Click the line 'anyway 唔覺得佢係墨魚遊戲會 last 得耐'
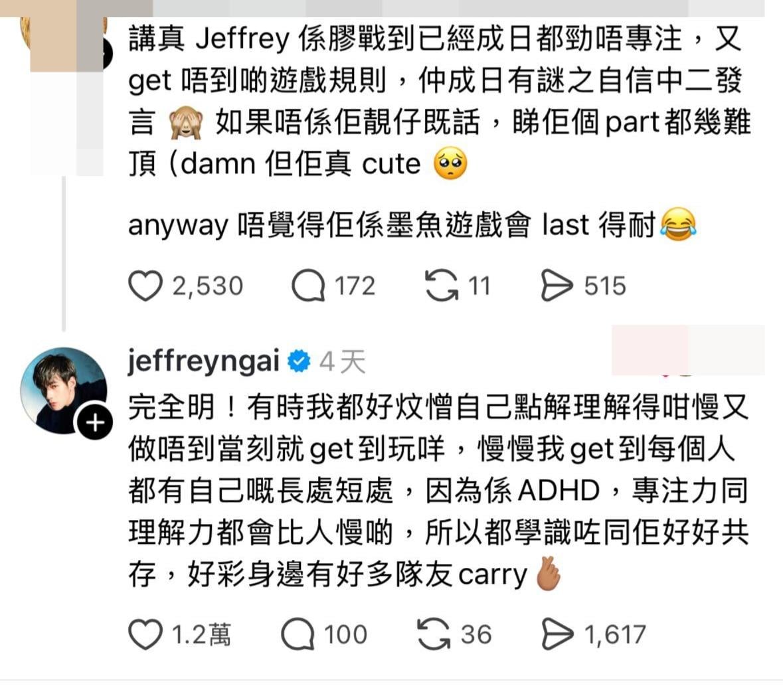The height and width of the screenshot is (700, 783). (412, 224)
